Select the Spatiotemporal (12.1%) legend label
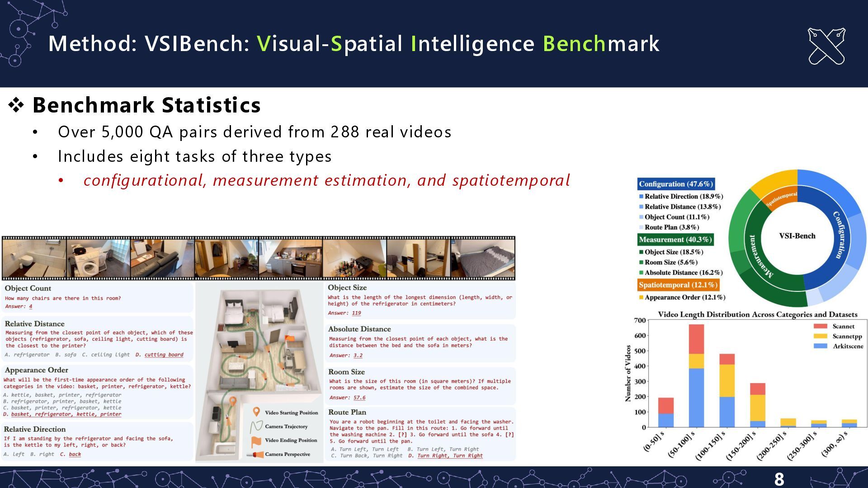The image size is (868, 488). coord(678,285)
